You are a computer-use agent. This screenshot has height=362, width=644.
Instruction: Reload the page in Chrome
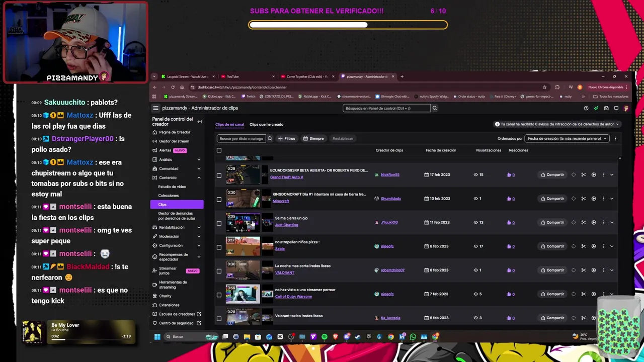coord(173,87)
